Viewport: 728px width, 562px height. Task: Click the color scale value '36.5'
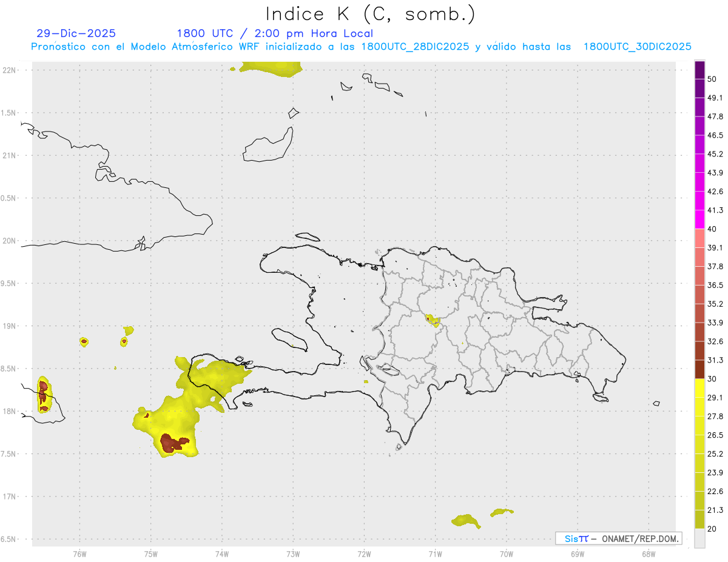point(715,286)
